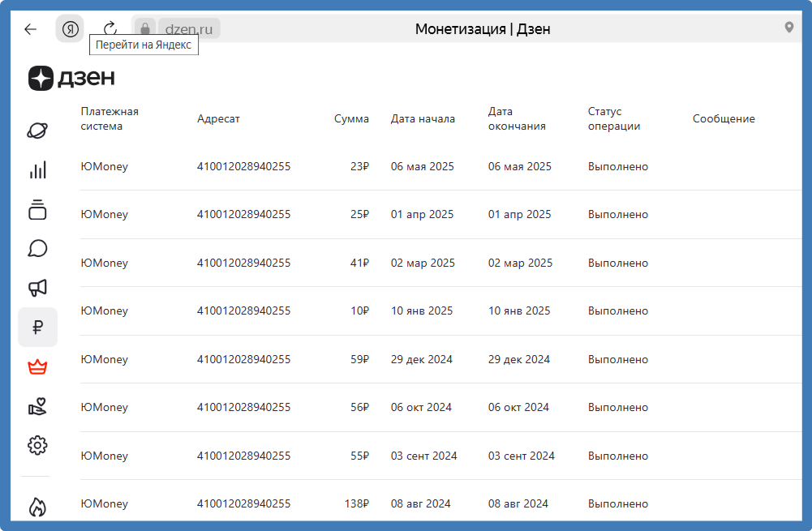Click Выполнено status in 06 окт 2024 row
Viewport: 812px width, 531px height.
pos(618,407)
